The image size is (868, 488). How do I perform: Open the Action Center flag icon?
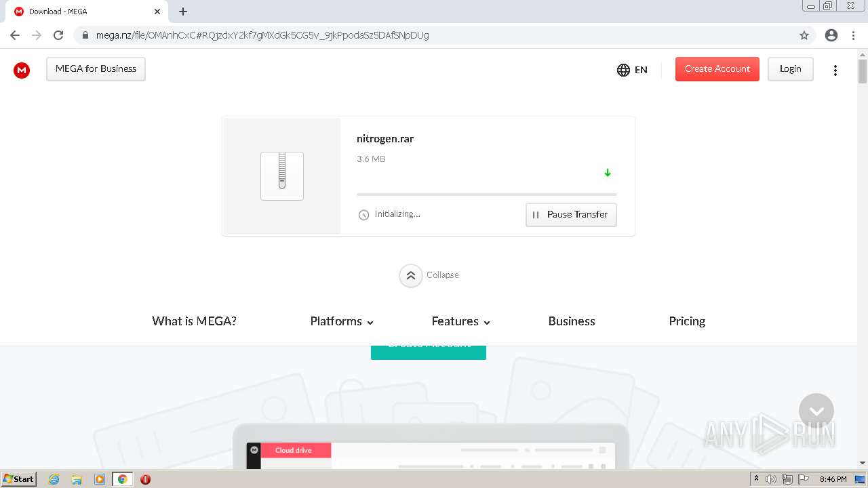(804, 479)
